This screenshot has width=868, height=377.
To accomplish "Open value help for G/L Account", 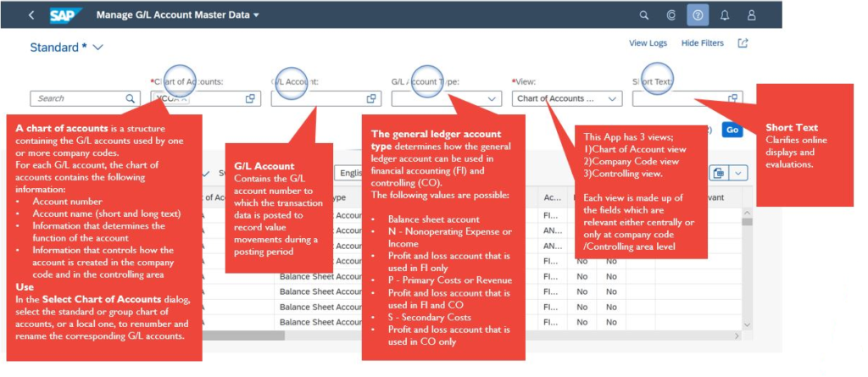I will pyautogui.click(x=371, y=98).
